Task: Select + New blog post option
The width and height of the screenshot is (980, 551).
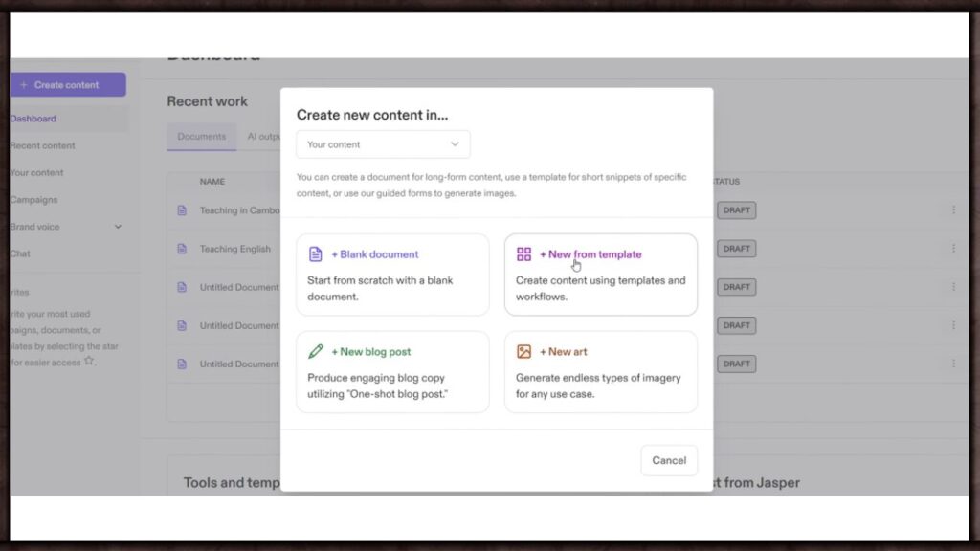Action: pos(392,372)
